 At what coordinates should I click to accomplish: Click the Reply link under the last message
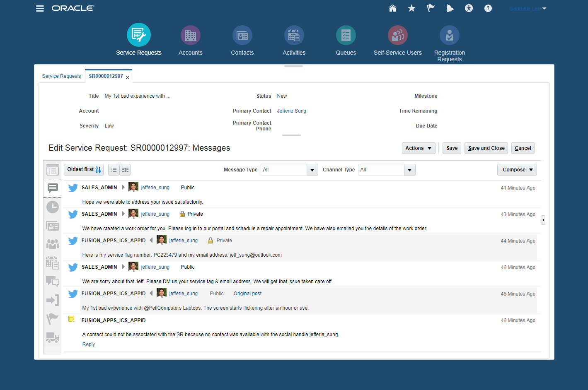pos(89,344)
